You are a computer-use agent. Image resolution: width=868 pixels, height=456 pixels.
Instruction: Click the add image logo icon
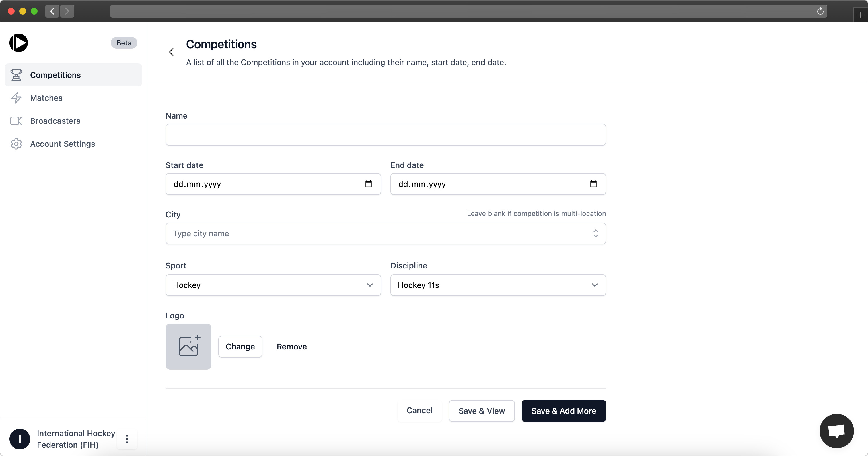(x=188, y=346)
